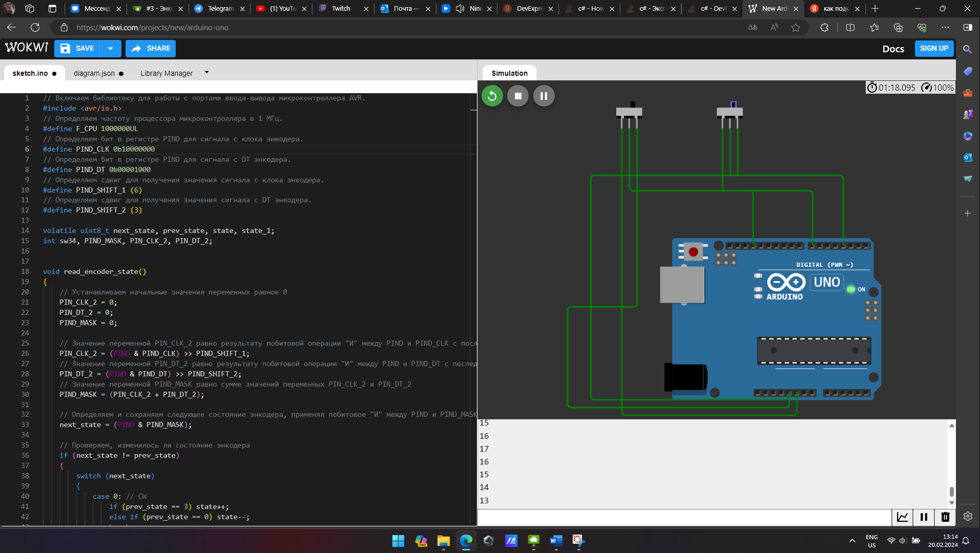The height and width of the screenshot is (553, 980).
Task: Clear the serial monitor with trash icon
Action: tap(945, 517)
